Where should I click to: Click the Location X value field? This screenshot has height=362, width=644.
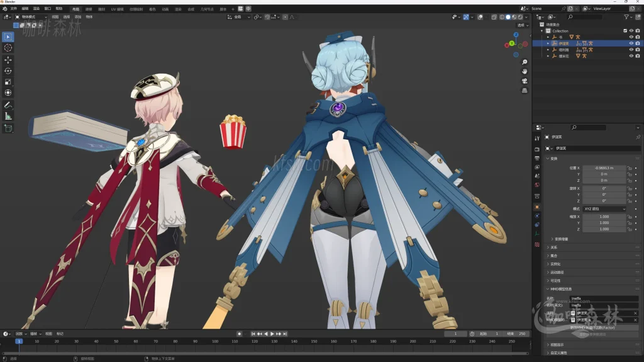pyautogui.click(x=604, y=168)
